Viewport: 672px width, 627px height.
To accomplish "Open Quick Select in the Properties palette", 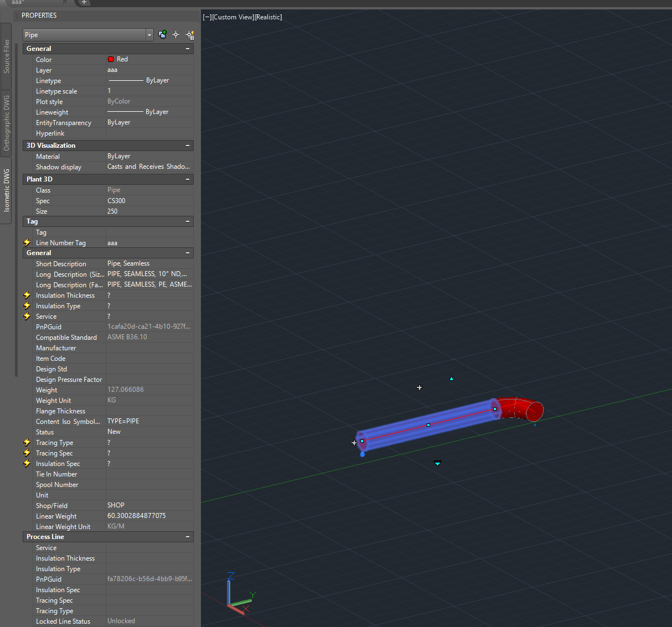I will pyautogui.click(x=190, y=34).
